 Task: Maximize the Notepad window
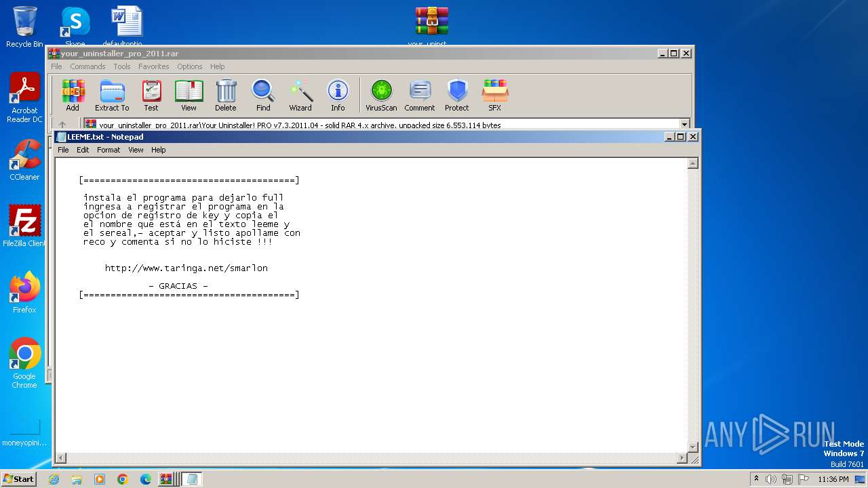tap(681, 136)
